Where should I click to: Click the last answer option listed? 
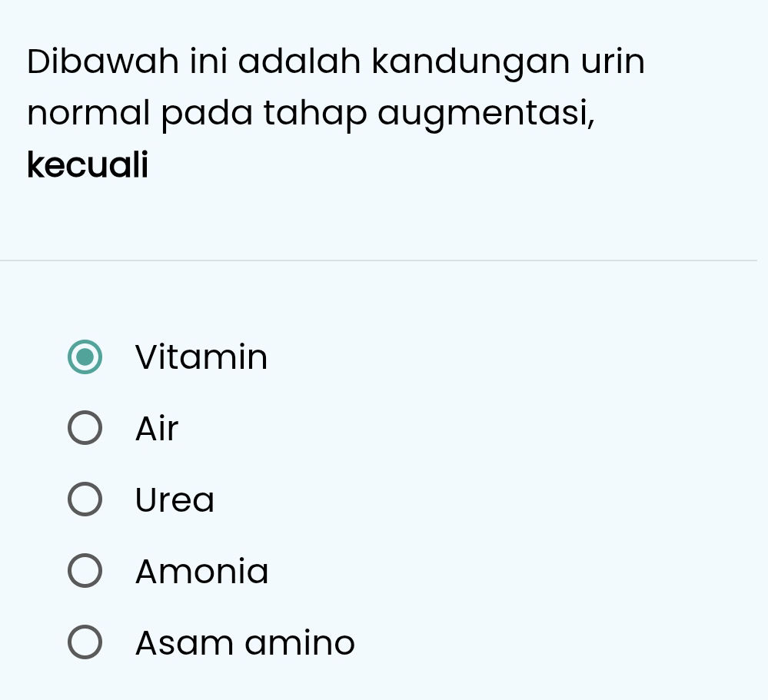pos(244,642)
